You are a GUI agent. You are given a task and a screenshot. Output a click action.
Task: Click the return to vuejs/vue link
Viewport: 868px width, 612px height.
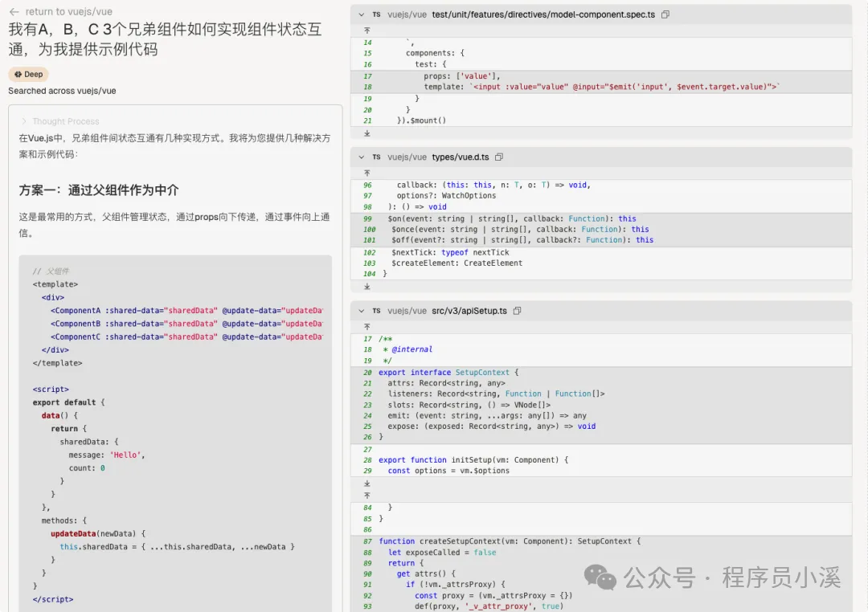click(68, 11)
